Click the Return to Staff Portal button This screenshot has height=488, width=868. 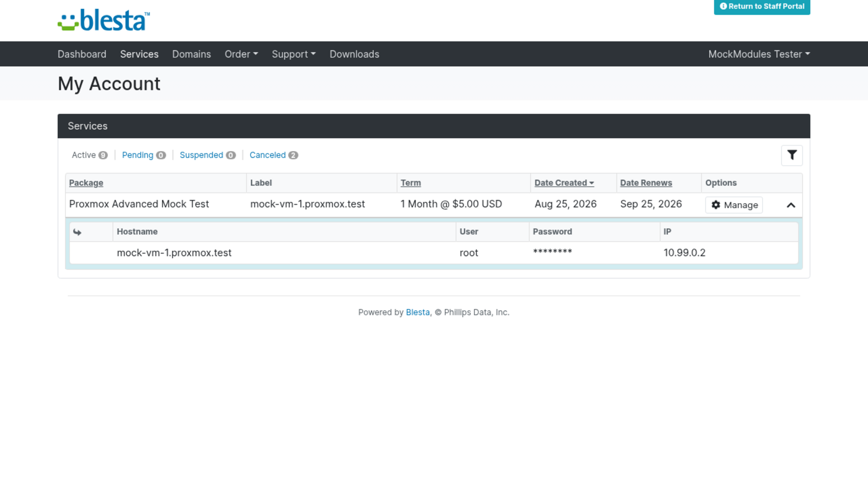[x=762, y=7]
